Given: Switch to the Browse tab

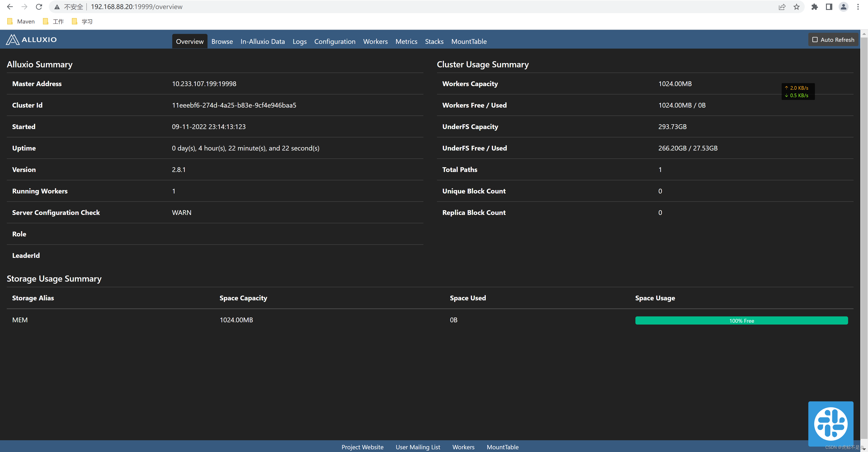Looking at the screenshot, I should pyautogui.click(x=222, y=41).
